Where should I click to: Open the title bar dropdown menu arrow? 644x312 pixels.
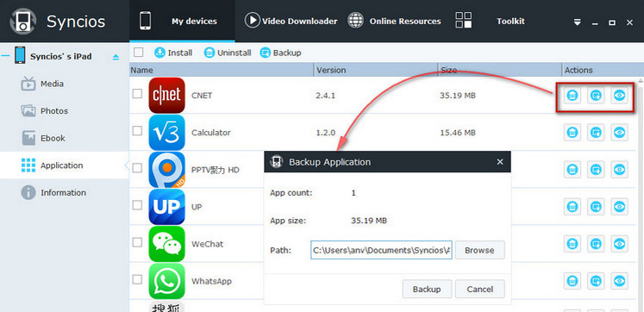tap(578, 22)
